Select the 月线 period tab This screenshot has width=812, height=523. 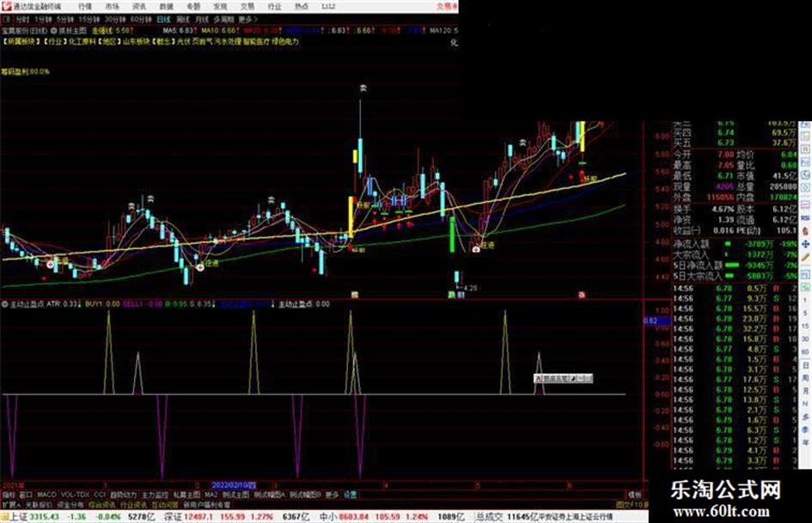tap(201, 19)
